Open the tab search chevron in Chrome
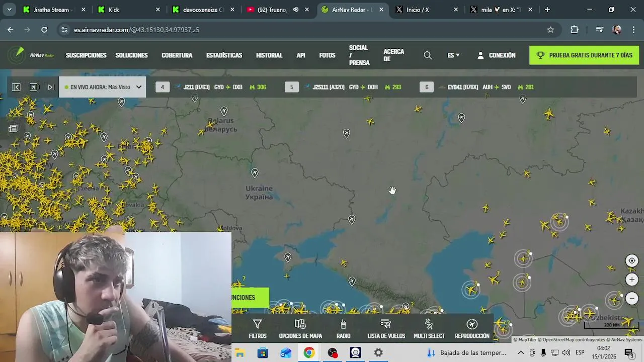644x362 pixels. tap(9, 10)
